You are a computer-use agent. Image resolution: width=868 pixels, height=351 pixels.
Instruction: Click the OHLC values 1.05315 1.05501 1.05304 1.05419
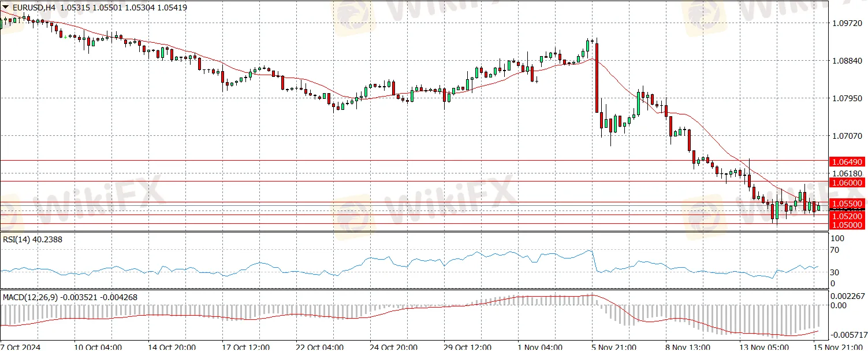(124, 8)
